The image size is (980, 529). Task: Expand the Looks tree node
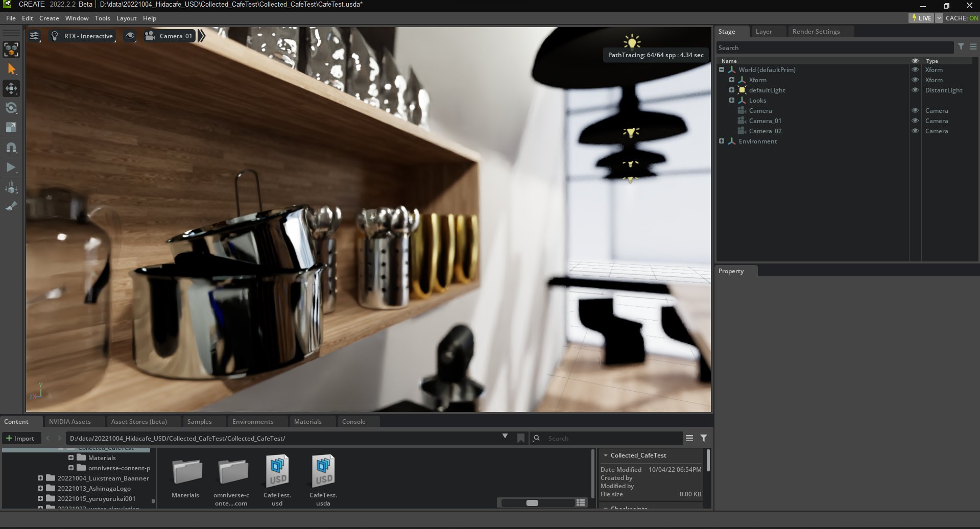(732, 100)
